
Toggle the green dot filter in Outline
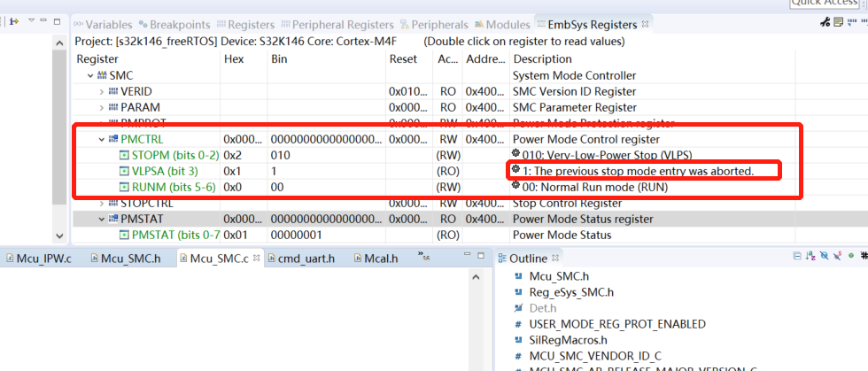pyautogui.click(x=851, y=257)
